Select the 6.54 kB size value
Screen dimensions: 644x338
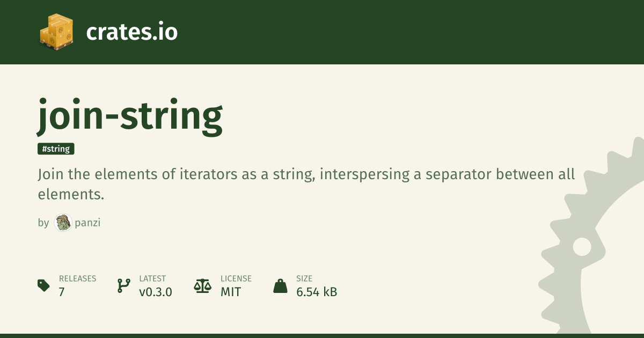pyautogui.click(x=317, y=292)
